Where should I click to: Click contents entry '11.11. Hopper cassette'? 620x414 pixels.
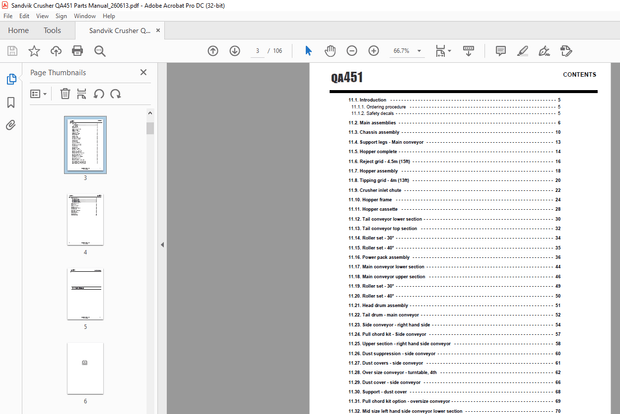pos(454,209)
